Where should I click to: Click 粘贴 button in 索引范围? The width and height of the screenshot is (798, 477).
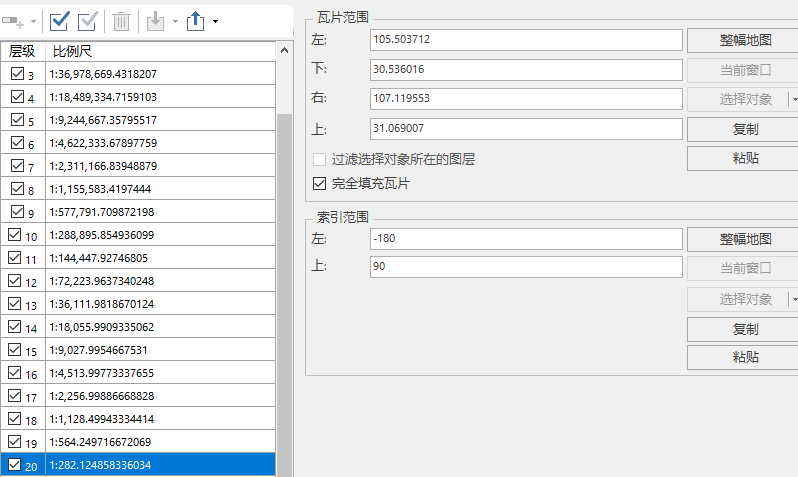743,357
